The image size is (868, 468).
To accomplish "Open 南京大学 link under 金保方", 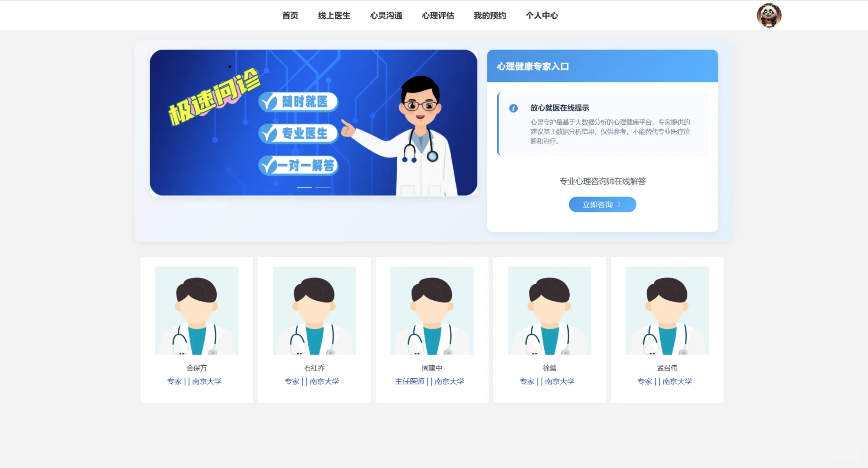I will pos(207,381).
